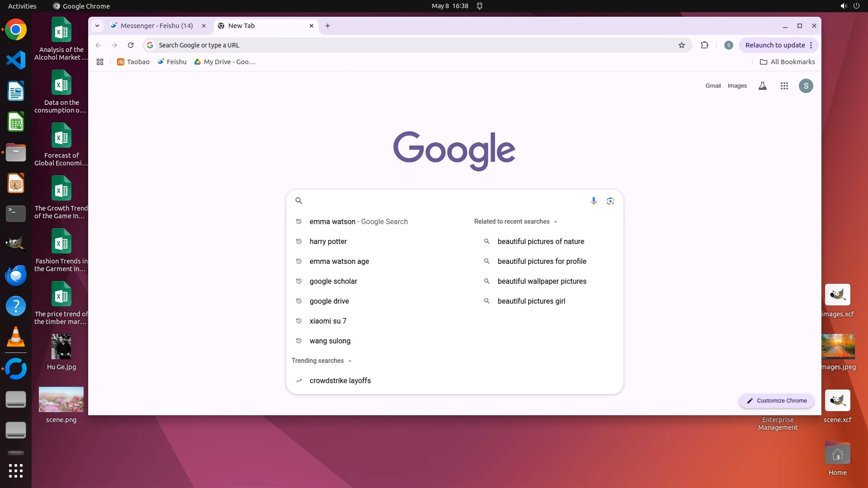This screenshot has width=868, height=488.
Task: Open Visual Studio Code from dock
Action: pos(16,60)
